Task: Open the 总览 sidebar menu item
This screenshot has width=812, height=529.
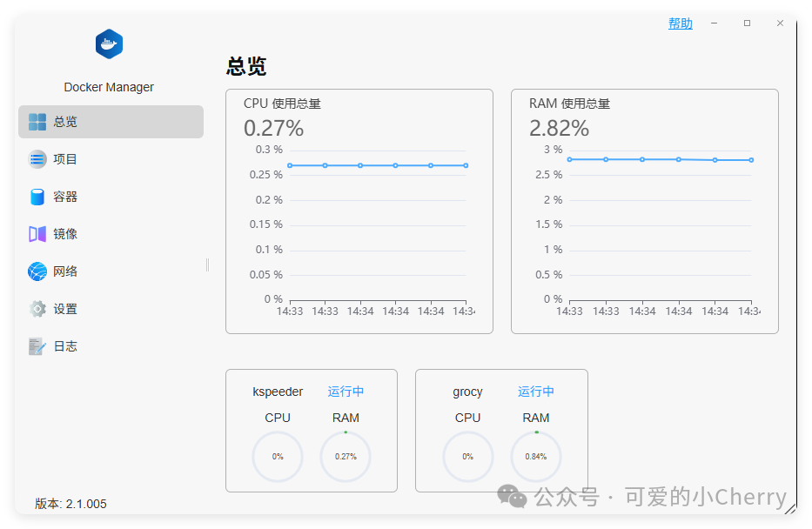Action: tap(111, 122)
